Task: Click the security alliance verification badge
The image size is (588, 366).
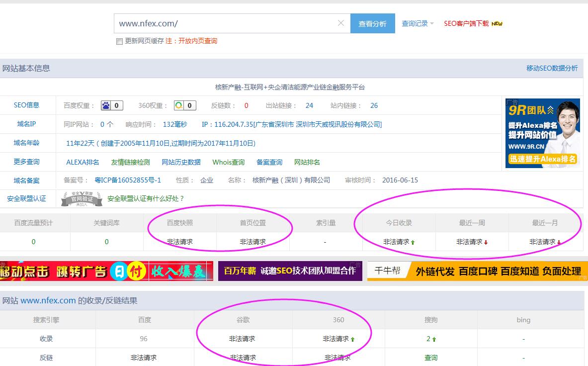Action: point(82,199)
